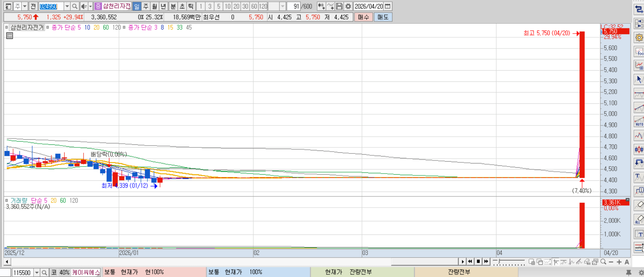Viewport: 644px width, 277px height.
Task: Click the stock code input field 024950
Action: [x=51, y=6]
